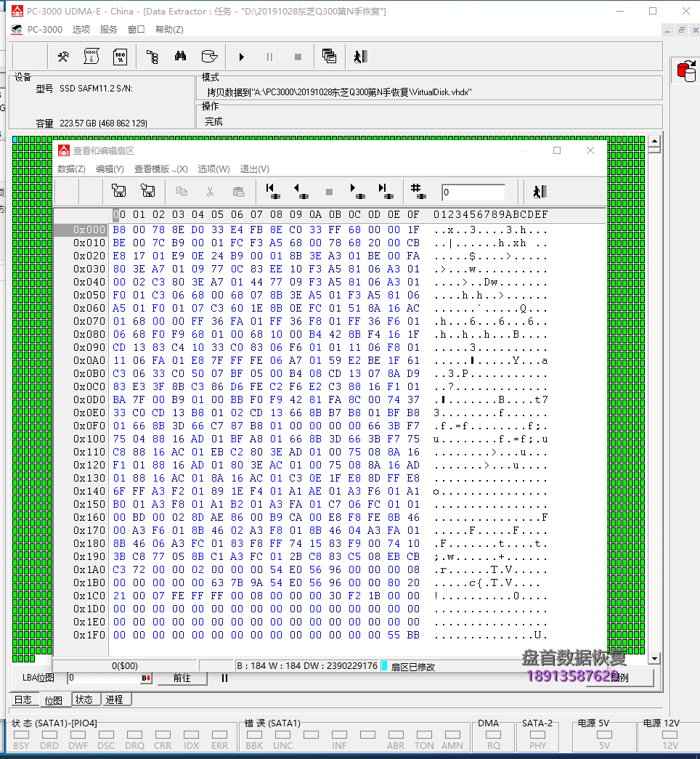Select hex byte 55 at row 0x1F0
700x759 pixels.
[394, 635]
